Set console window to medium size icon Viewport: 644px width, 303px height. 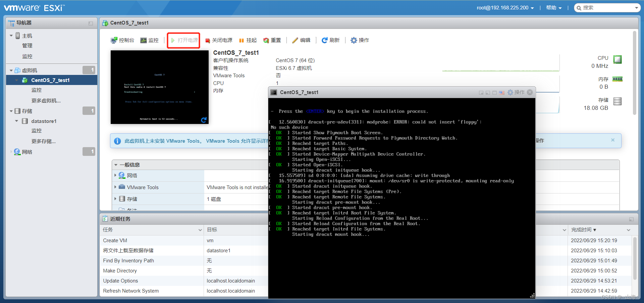pos(488,93)
